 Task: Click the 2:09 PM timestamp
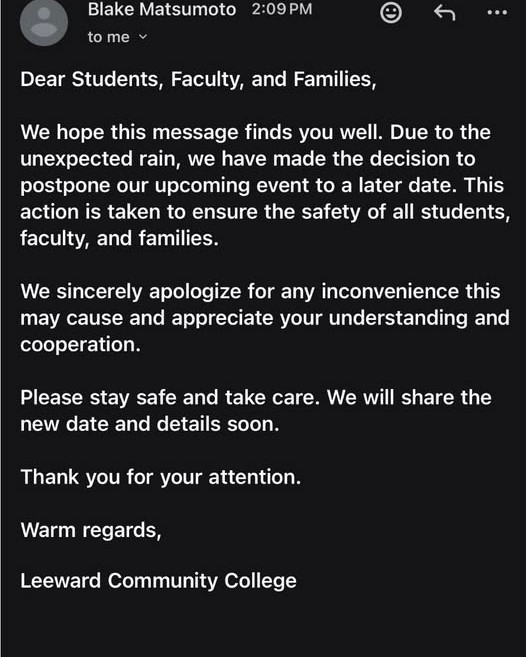[282, 9]
